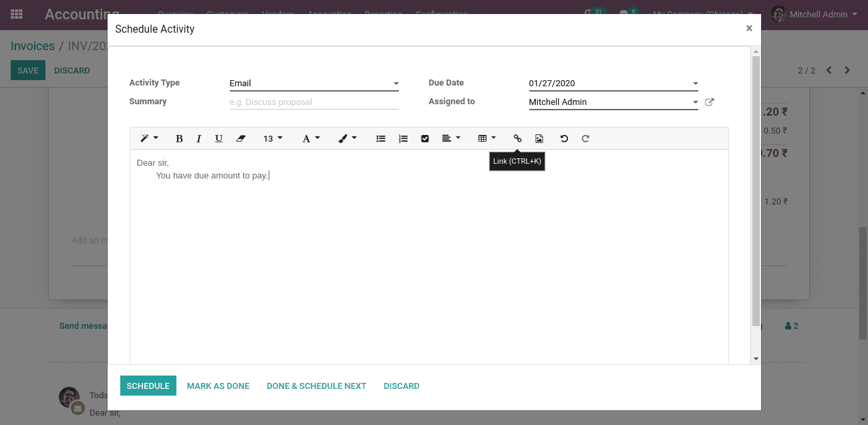Open the external link for Assigned to
Screen dimensions: 868x425
[x=710, y=102]
